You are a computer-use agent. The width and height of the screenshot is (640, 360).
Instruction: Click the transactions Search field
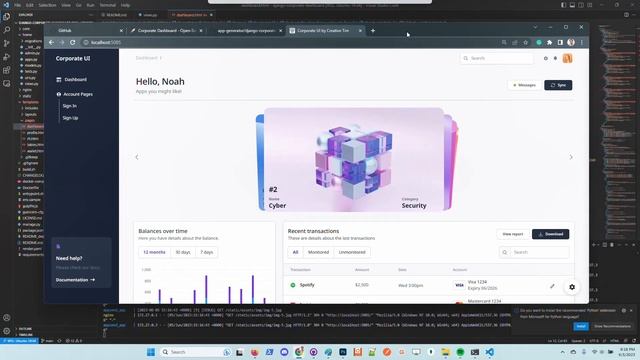click(534, 252)
